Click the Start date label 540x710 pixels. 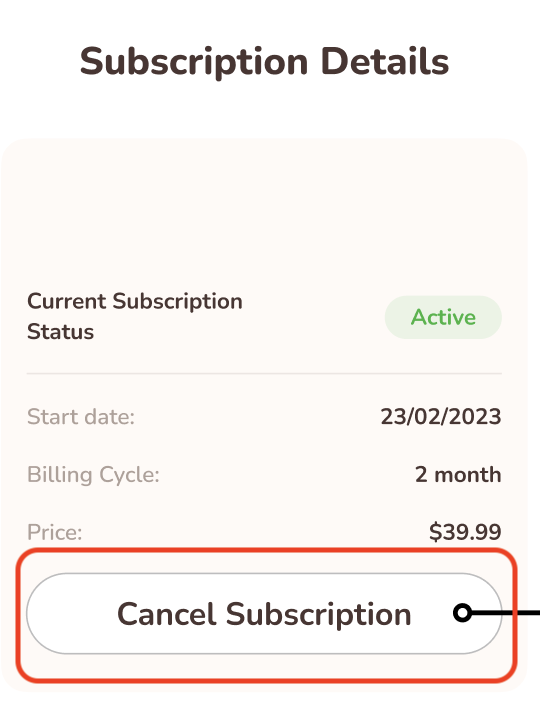(81, 417)
